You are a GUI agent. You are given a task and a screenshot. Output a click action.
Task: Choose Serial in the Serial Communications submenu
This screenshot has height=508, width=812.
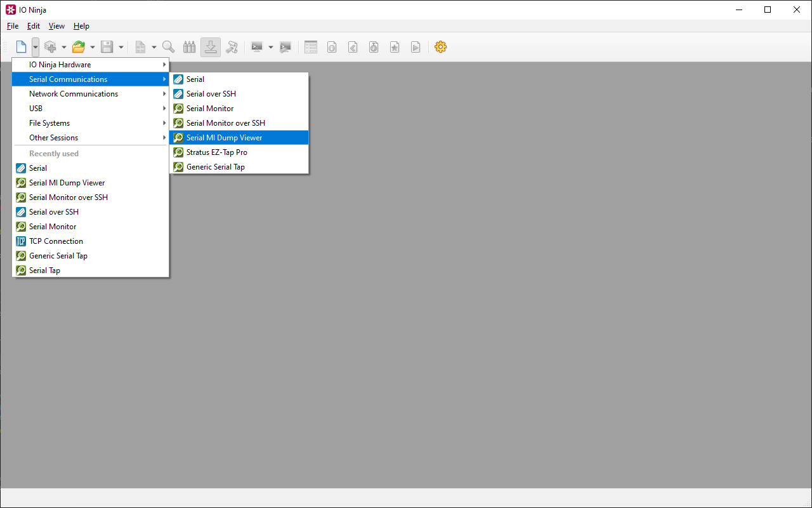(x=239, y=79)
